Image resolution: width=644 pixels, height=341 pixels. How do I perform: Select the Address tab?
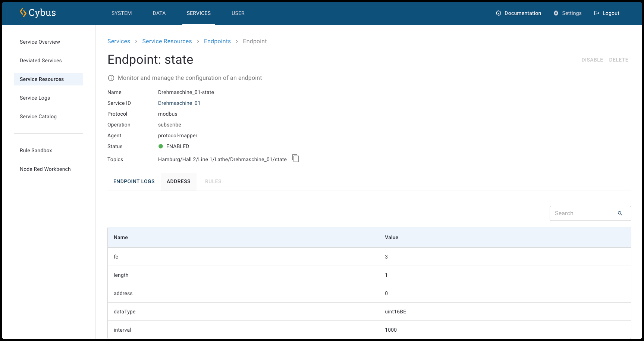pyautogui.click(x=178, y=181)
